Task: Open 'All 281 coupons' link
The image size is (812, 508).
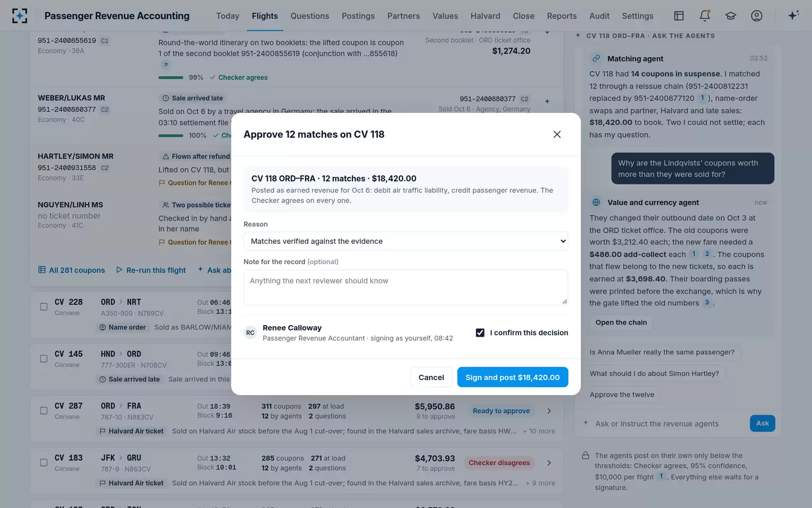Action: click(x=72, y=270)
